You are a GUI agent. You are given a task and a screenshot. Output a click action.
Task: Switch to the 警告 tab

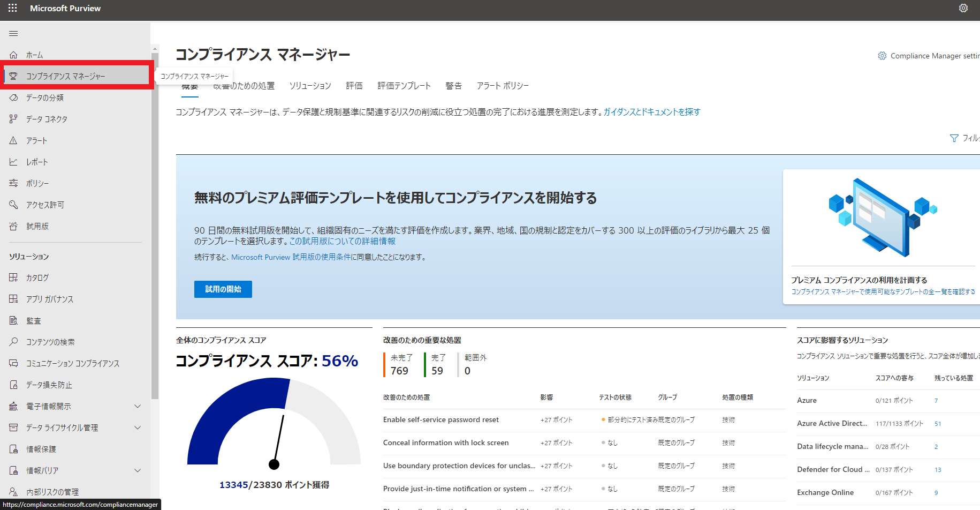point(454,86)
